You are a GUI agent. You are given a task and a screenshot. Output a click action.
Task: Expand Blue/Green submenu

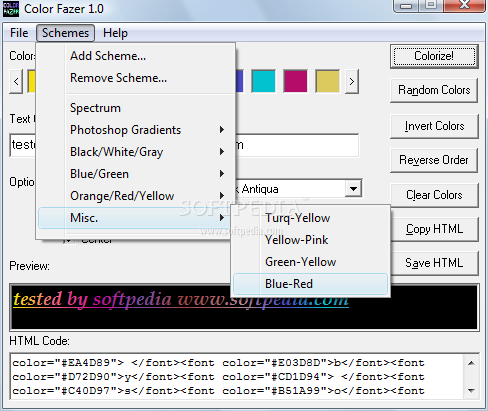(x=137, y=174)
